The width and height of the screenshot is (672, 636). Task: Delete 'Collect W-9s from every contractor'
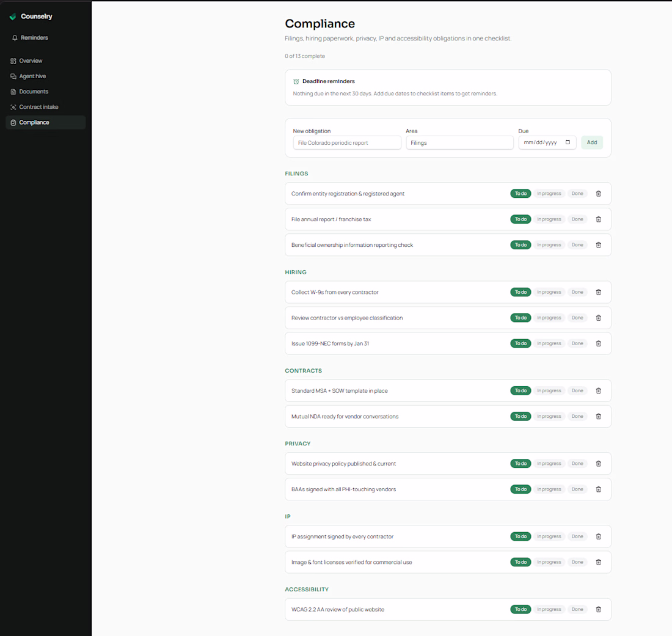click(x=598, y=292)
